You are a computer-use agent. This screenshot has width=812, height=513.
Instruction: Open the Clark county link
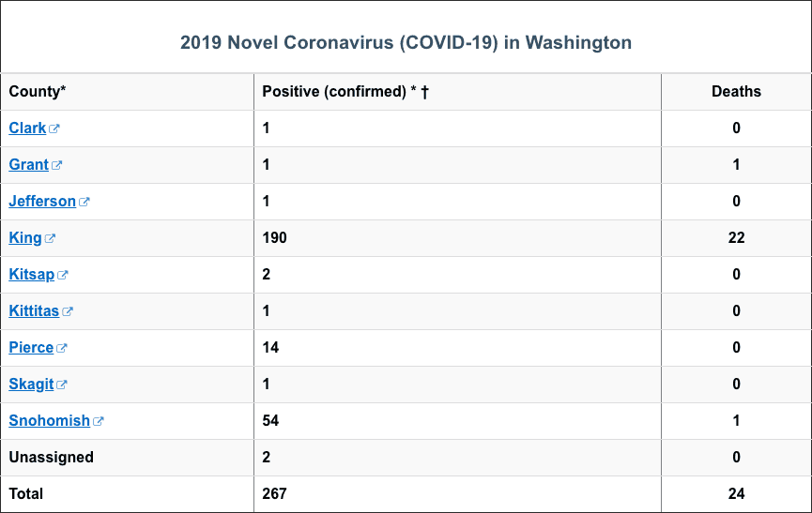(x=27, y=128)
